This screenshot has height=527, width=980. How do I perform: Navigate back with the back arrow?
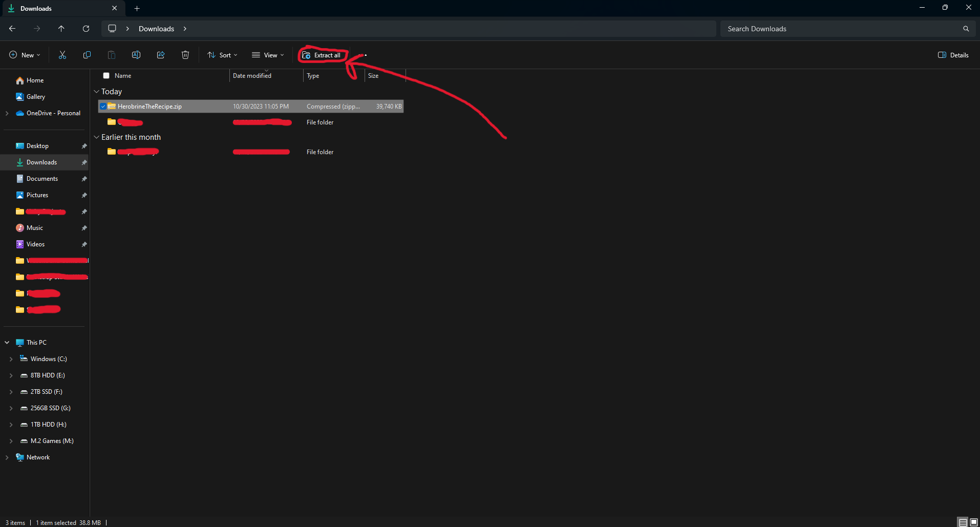pyautogui.click(x=12, y=29)
